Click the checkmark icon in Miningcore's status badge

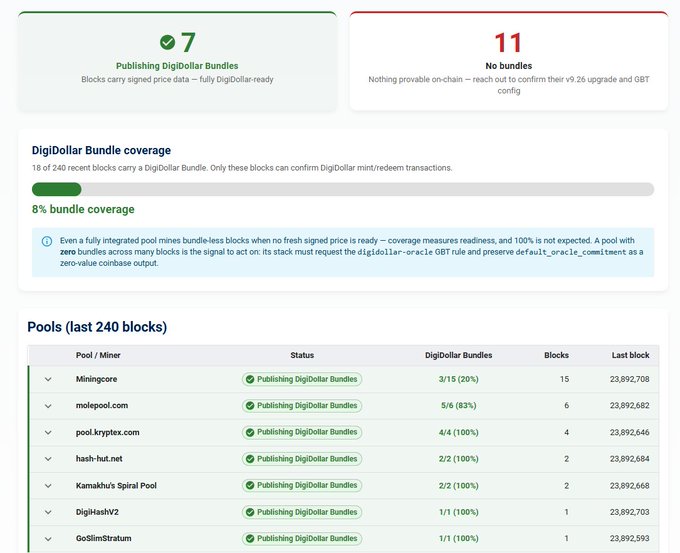point(250,379)
